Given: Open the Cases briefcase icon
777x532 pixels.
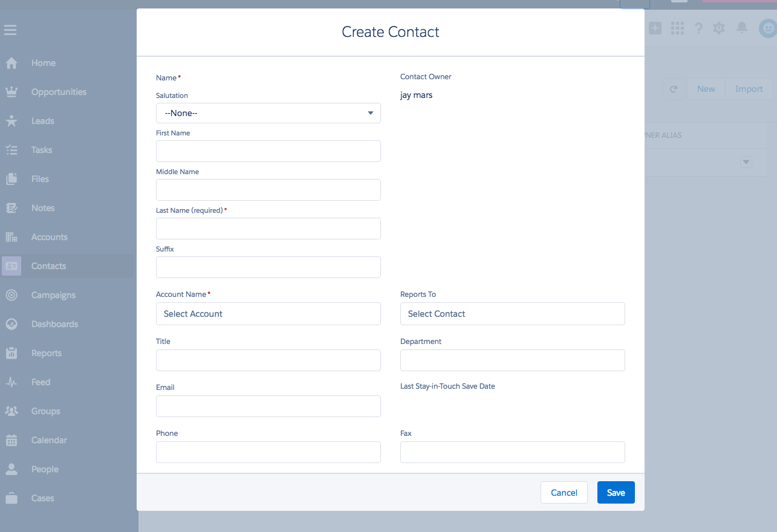Looking at the screenshot, I should point(11,498).
